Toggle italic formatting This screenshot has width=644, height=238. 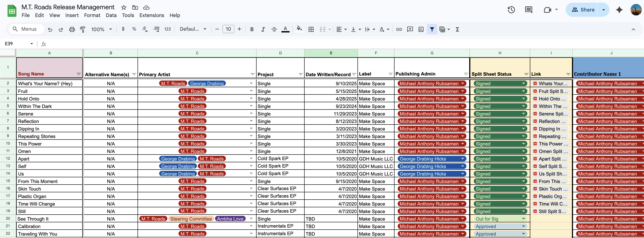tap(263, 29)
